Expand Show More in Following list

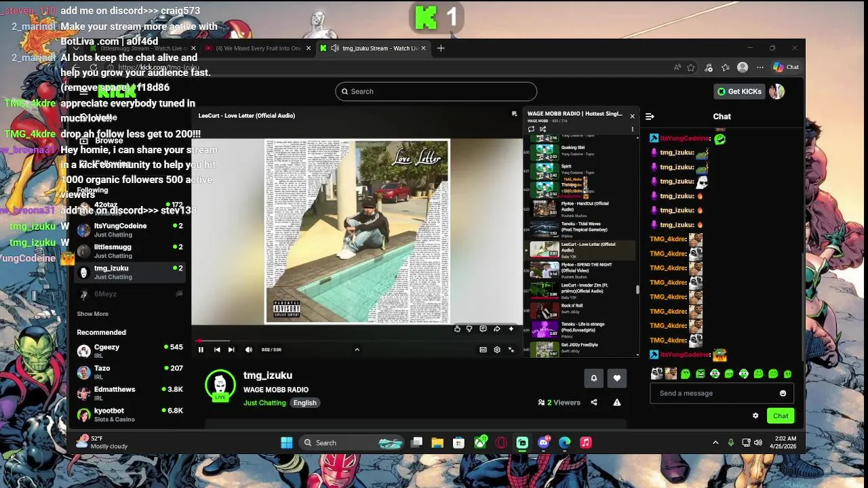92,314
